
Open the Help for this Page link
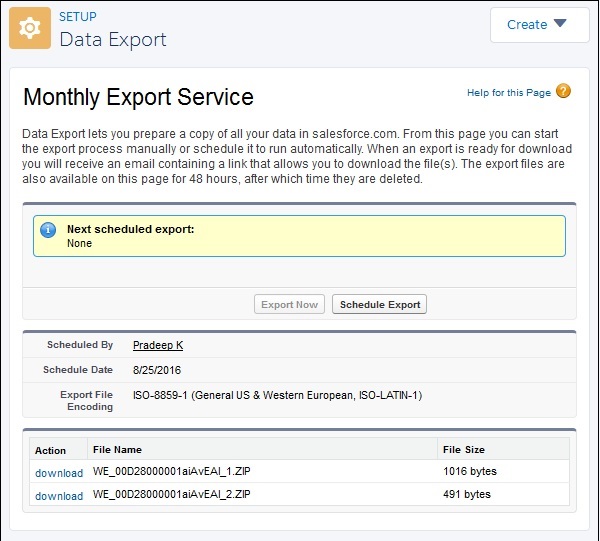click(x=509, y=93)
